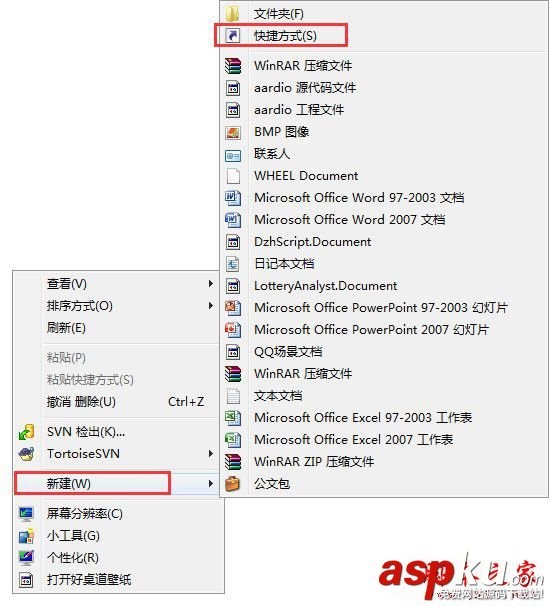Screen dimensions: 549x606
Task: Click the Word 2007 文档 icon
Action: (233, 220)
